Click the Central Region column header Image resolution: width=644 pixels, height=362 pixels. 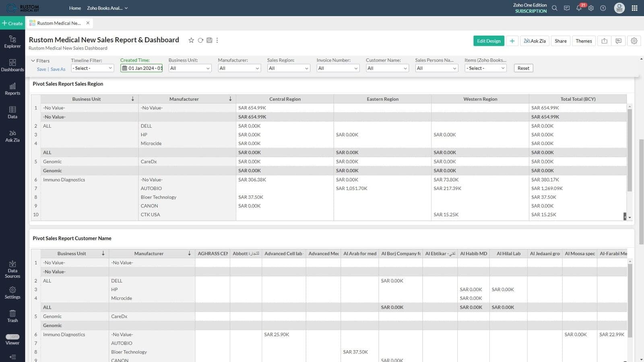coord(285,99)
